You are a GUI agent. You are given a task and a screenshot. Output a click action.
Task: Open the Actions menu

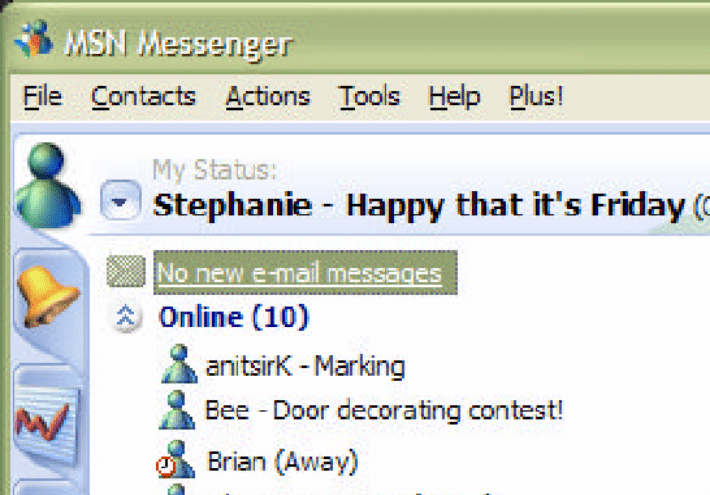(268, 96)
